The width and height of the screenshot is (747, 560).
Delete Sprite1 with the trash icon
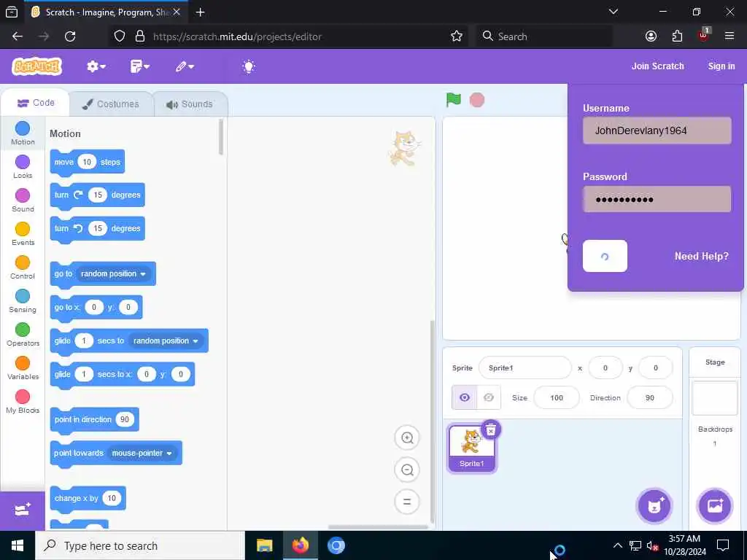click(491, 429)
